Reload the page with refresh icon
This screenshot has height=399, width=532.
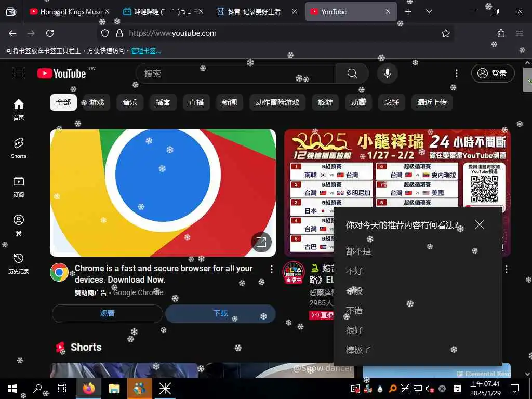coord(50,33)
